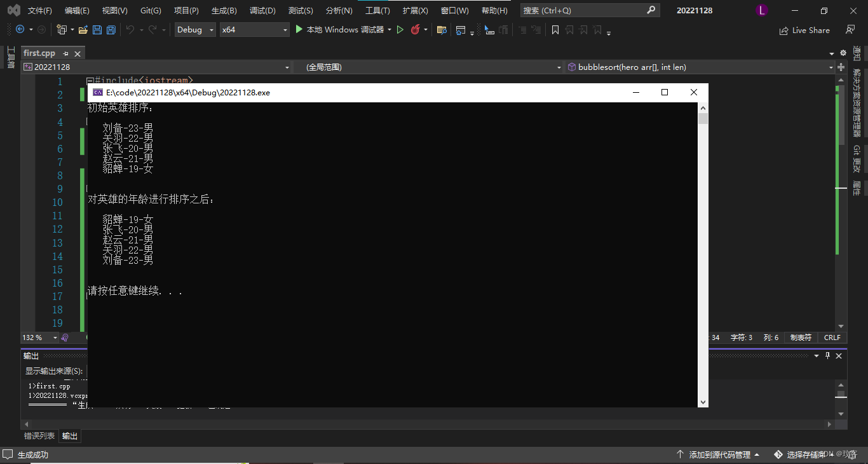Click the undo arrow icon
868x464 pixels.
(130, 30)
